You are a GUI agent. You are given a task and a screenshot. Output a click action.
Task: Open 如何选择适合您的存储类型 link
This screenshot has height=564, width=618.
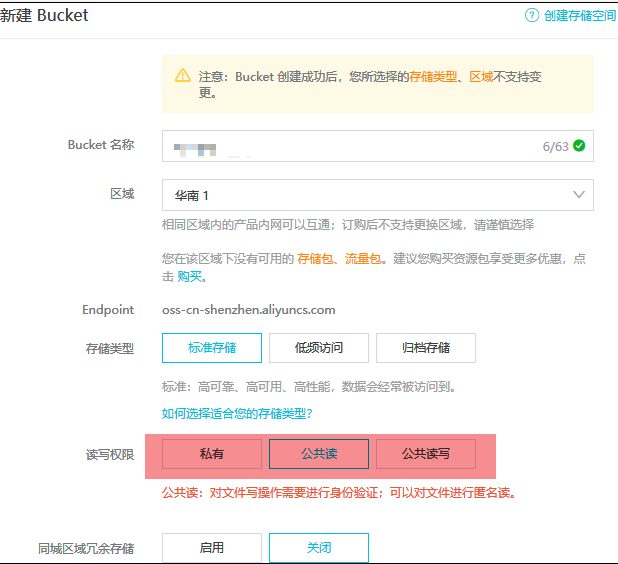coord(237,413)
